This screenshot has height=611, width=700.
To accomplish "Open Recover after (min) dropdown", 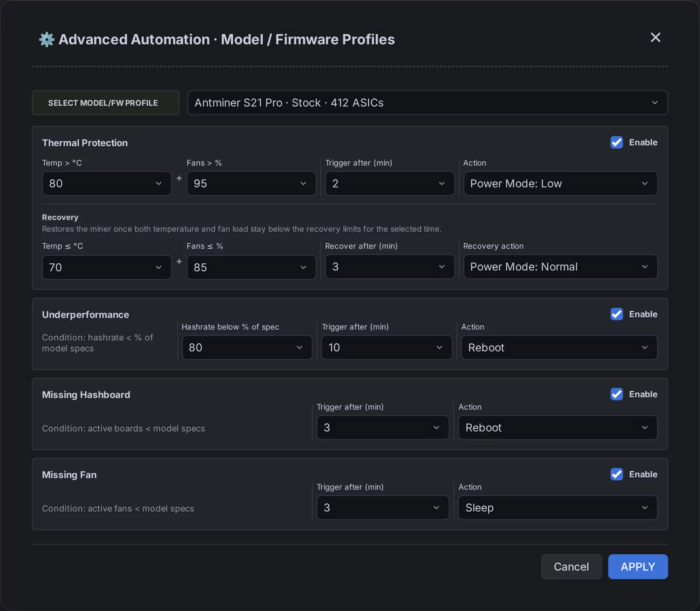I will 390,267.
